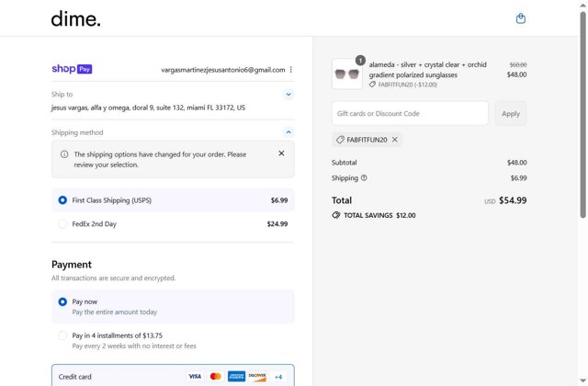The height and width of the screenshot is (386, 588).
Task: Click the account email address
Action: click(x=223, y=70)
